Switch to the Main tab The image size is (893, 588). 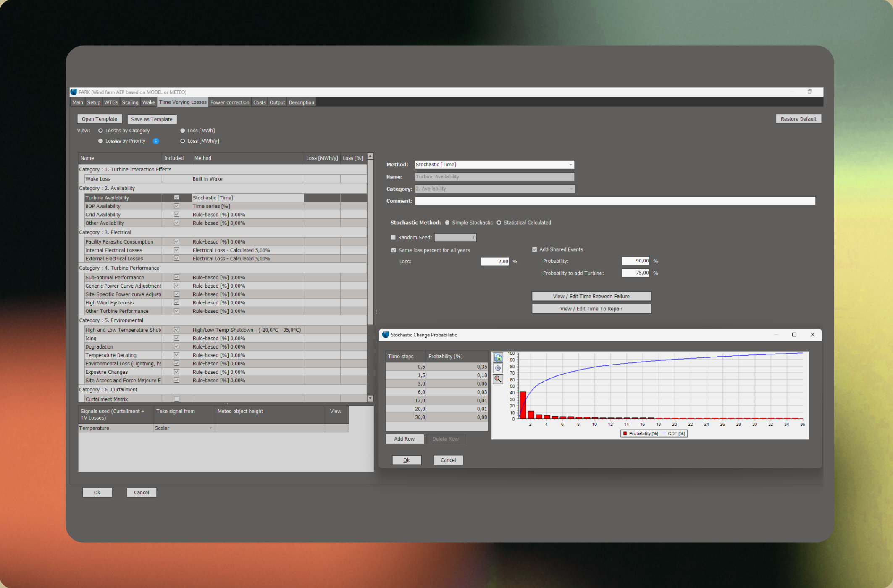(x=78, y=102)
